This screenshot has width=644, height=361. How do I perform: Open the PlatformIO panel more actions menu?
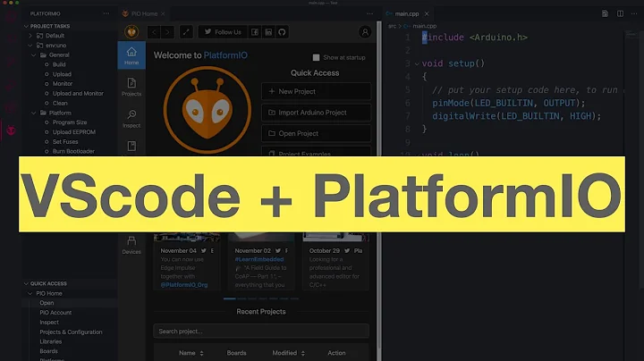106,13
